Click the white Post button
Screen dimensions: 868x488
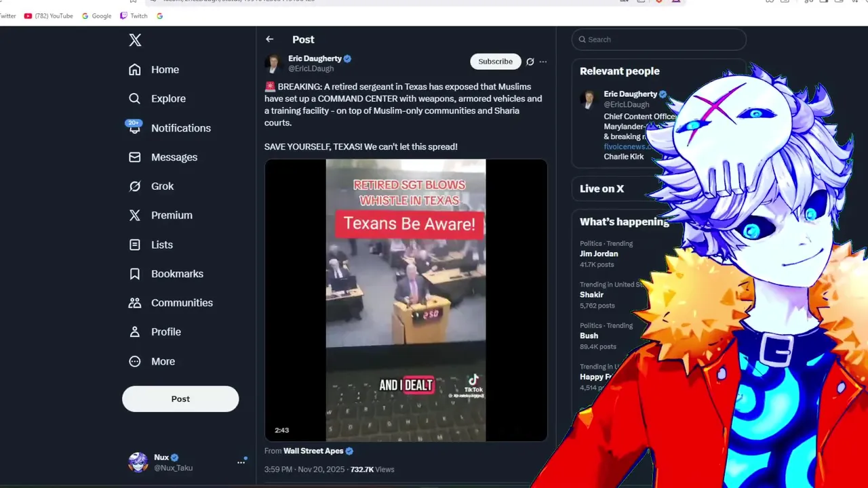tap(180, 399)
